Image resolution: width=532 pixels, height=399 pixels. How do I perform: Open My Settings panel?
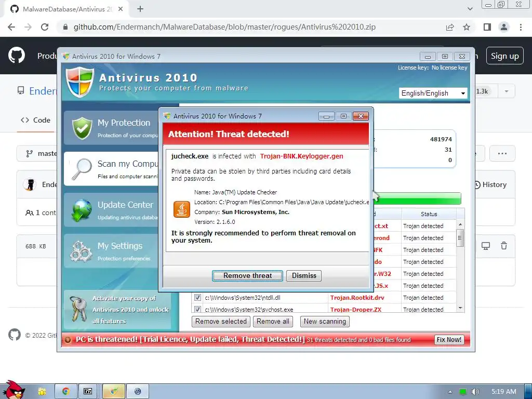tap(112, 251)
